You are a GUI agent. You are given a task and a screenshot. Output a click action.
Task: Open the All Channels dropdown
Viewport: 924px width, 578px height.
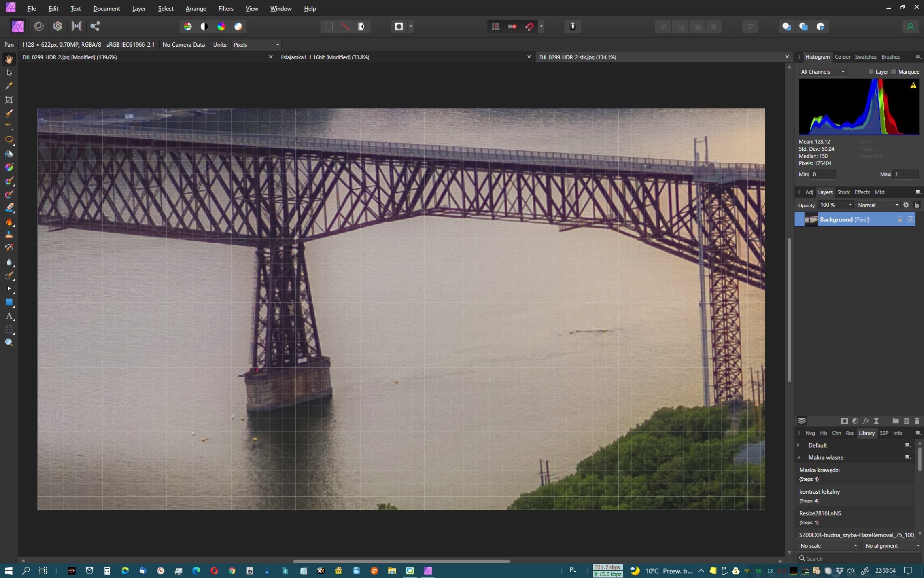(822, 72)
